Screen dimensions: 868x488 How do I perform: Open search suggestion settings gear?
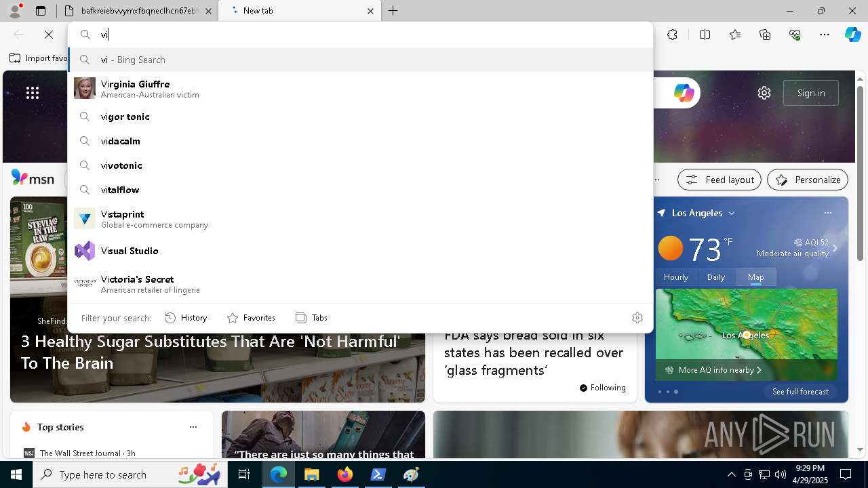pyautogui.click(x=637, y=318)
